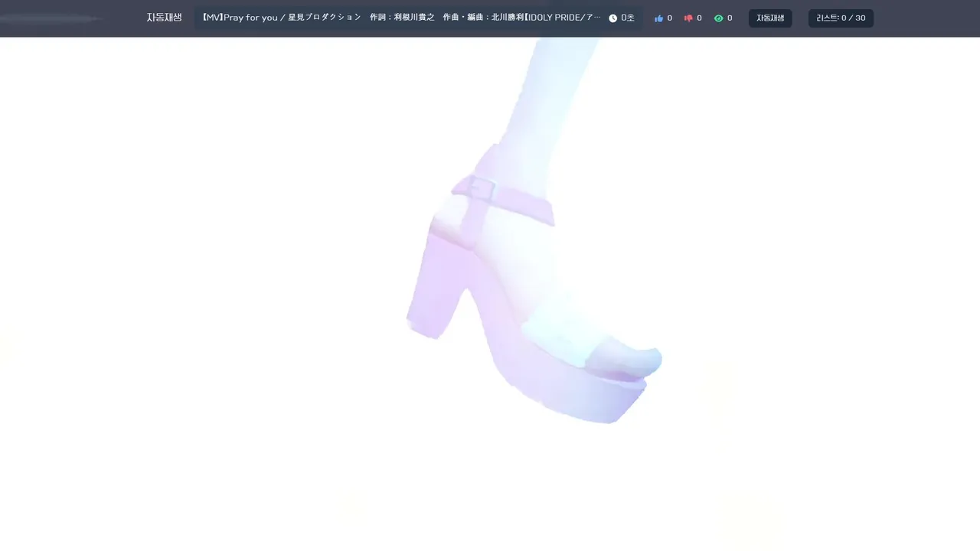
Task: Click the sandal shoe video frame
Action: click(490, 294)
